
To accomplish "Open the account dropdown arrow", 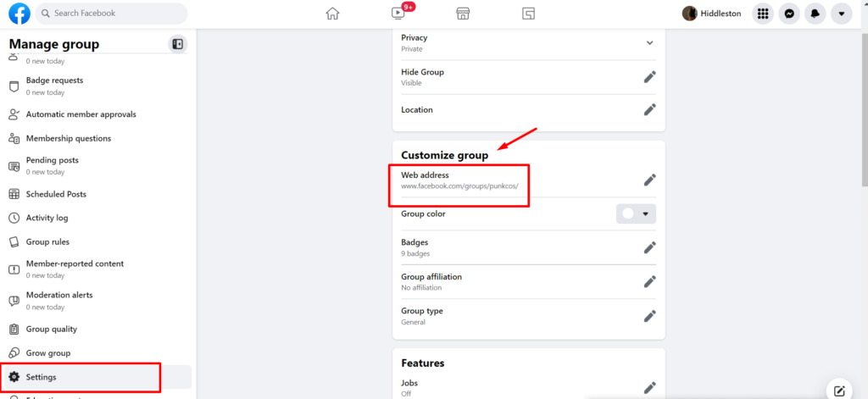I will [842, 14].
